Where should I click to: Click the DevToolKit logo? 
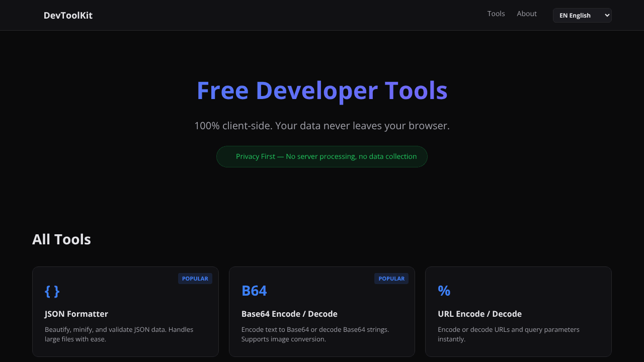68,15
